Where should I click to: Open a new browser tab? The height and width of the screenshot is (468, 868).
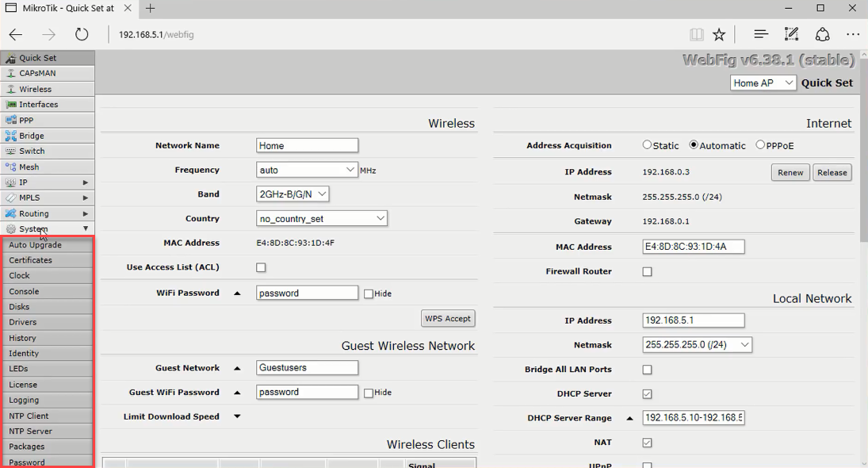coord(150,8)
